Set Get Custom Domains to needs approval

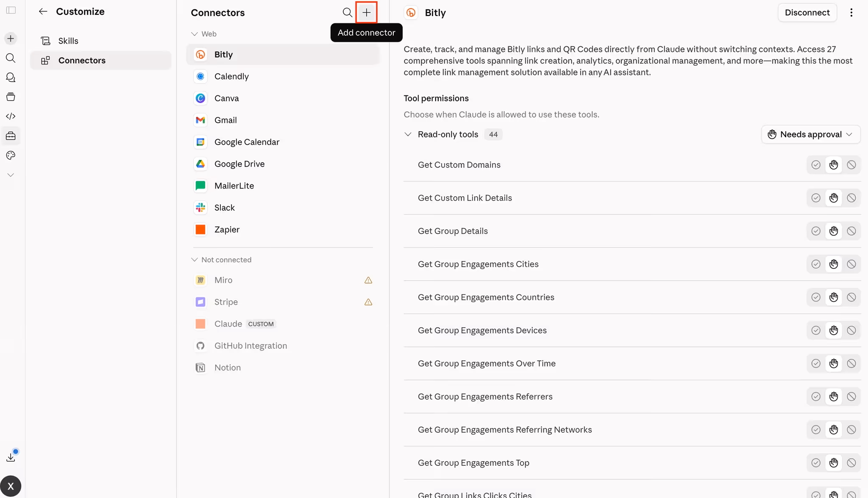coord(834,165)
